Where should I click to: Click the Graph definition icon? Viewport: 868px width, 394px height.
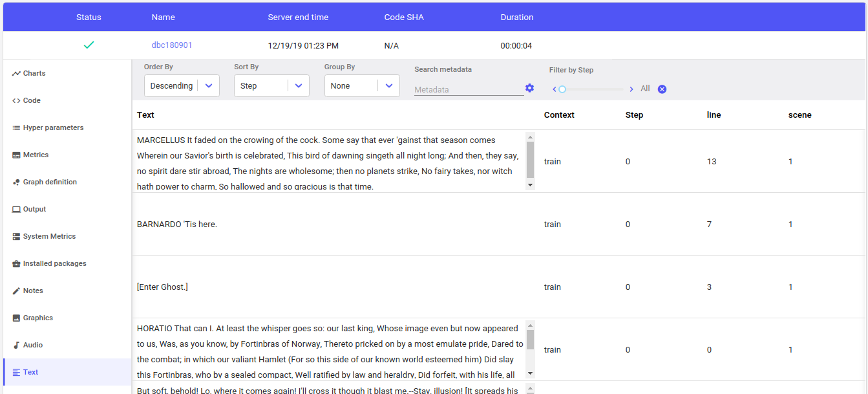[x=16, y=182]
